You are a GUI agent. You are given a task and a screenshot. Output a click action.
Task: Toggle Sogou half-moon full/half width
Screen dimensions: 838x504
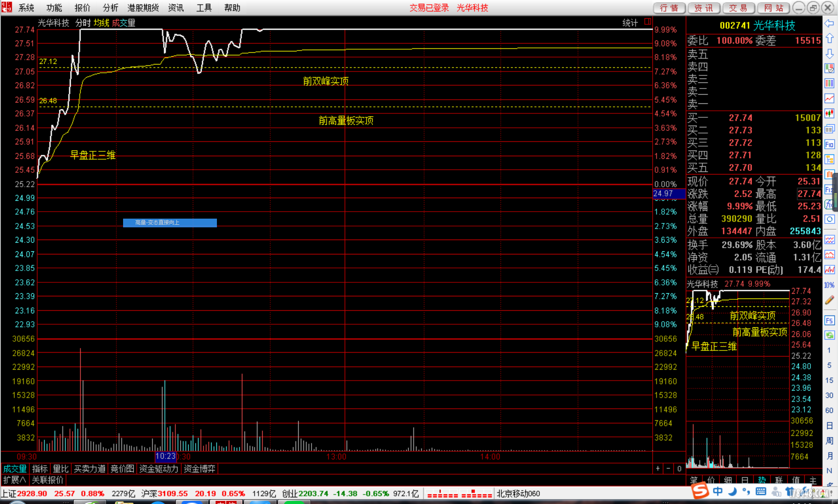point(732,492)
